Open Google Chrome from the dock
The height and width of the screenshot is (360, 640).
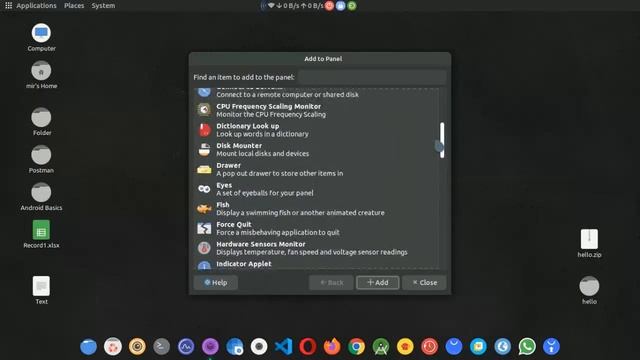point(356,347)
